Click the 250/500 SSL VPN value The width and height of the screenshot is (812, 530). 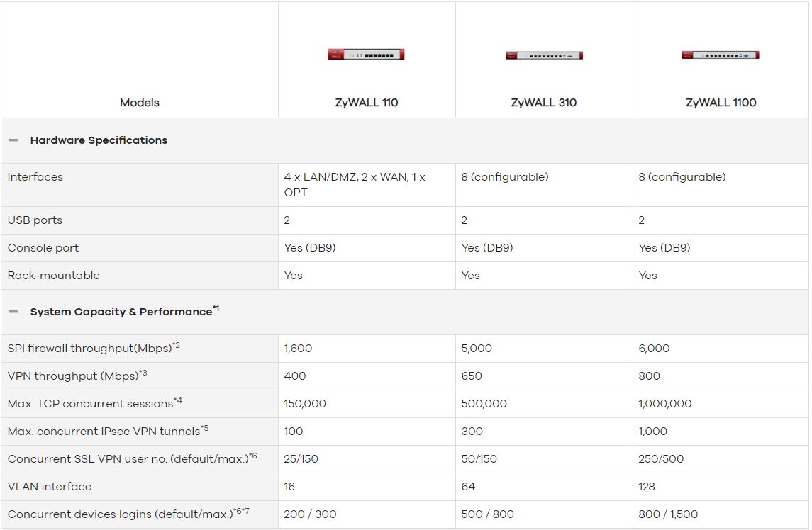coord(662,458)
